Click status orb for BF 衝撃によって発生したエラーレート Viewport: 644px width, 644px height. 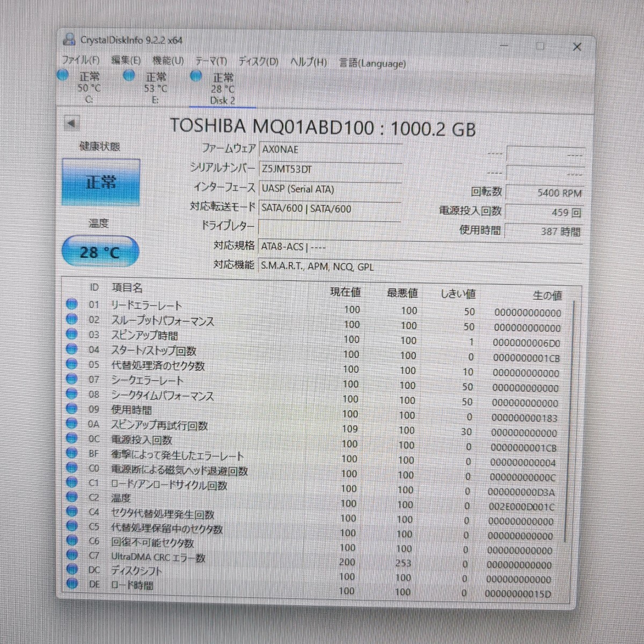pyautogui.click(x=71, y=453)
